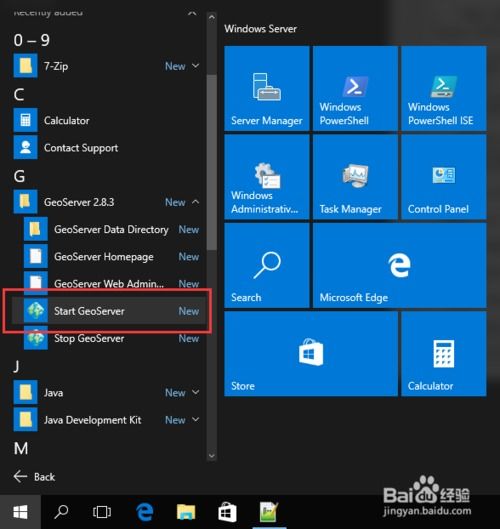Open Edge browser from the taskbar

tap(145, 512)
